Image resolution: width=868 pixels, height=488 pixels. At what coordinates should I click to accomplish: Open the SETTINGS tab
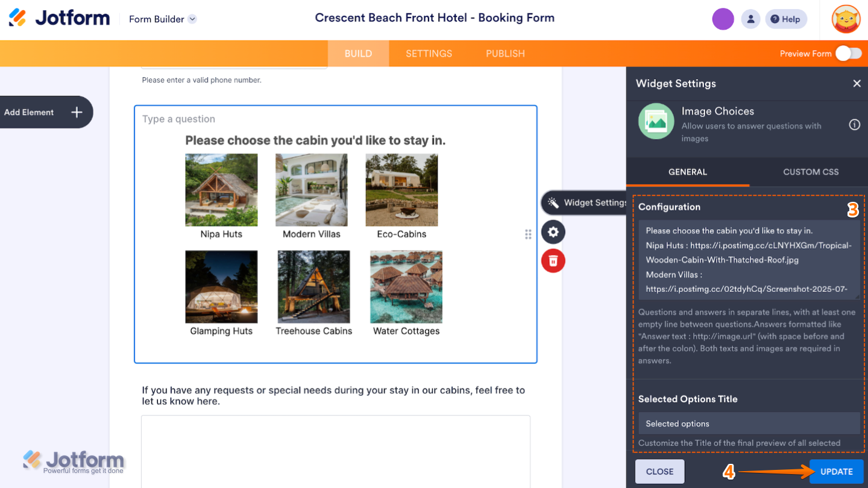click(429, 53)
